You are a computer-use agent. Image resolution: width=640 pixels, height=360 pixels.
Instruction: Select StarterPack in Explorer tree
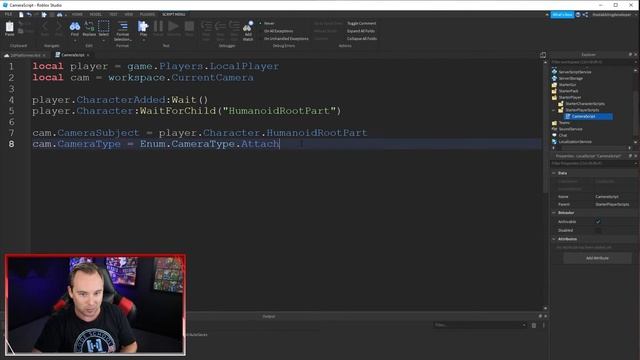pos(568,91)
